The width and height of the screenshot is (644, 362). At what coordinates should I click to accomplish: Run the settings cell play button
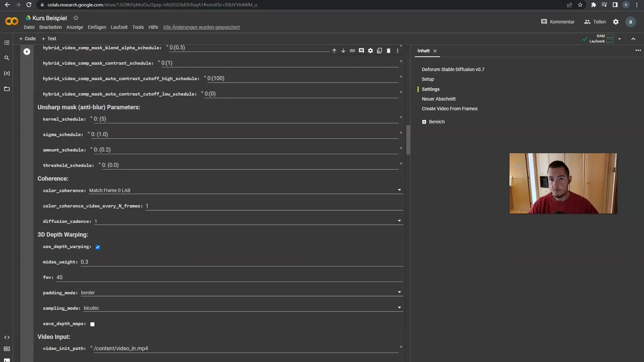click(x=27, y=52)
